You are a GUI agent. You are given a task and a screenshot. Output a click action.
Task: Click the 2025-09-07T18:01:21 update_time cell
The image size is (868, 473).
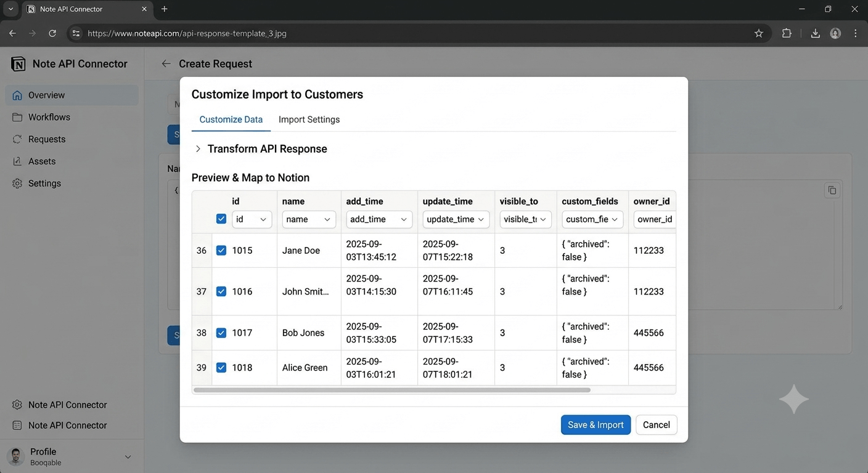pos(456,368)
